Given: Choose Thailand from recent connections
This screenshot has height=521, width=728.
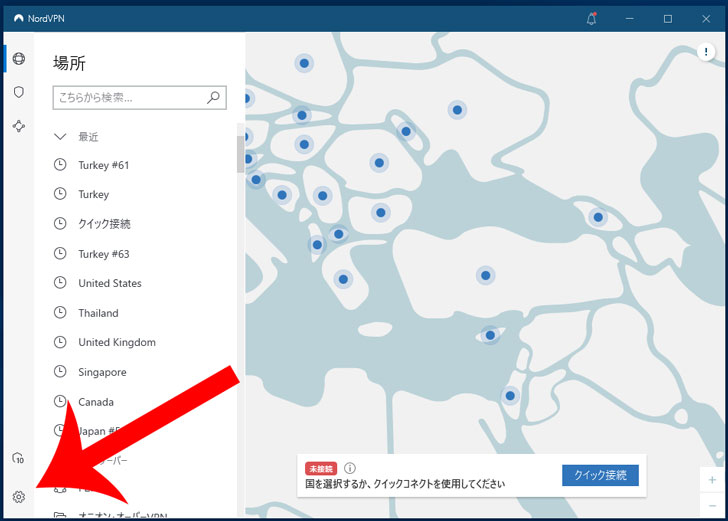Looking at the screenshot, I should (x=98, y=313).
